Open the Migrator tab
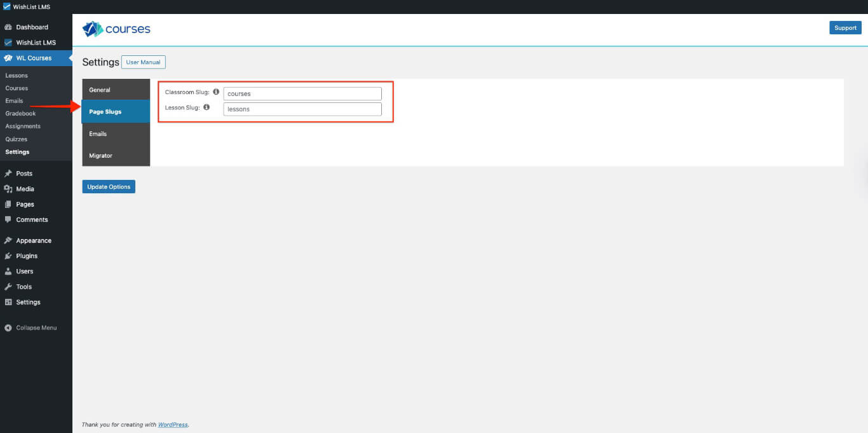This screenshot has width=868, height=433. click(x=100, y=155)
